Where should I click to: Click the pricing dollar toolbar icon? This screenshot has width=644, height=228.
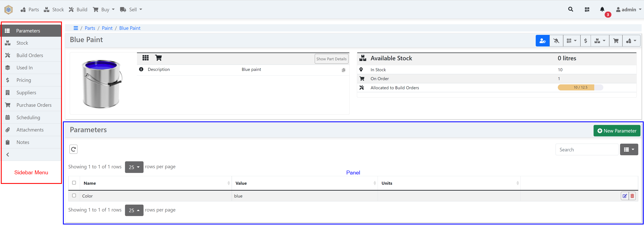pos(585,41)
